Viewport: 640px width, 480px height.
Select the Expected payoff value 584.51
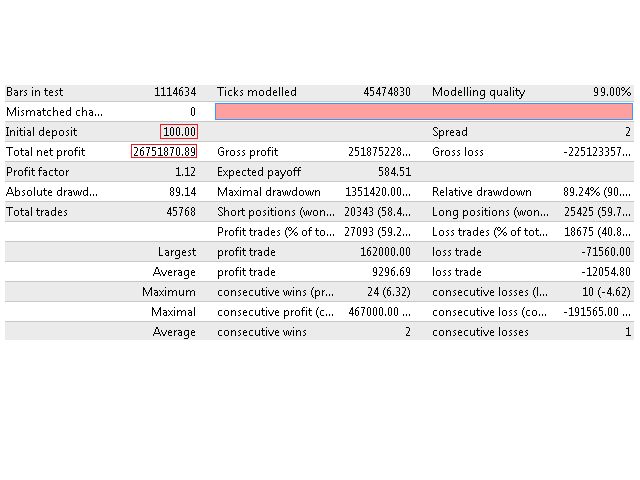tap(391, 172)
